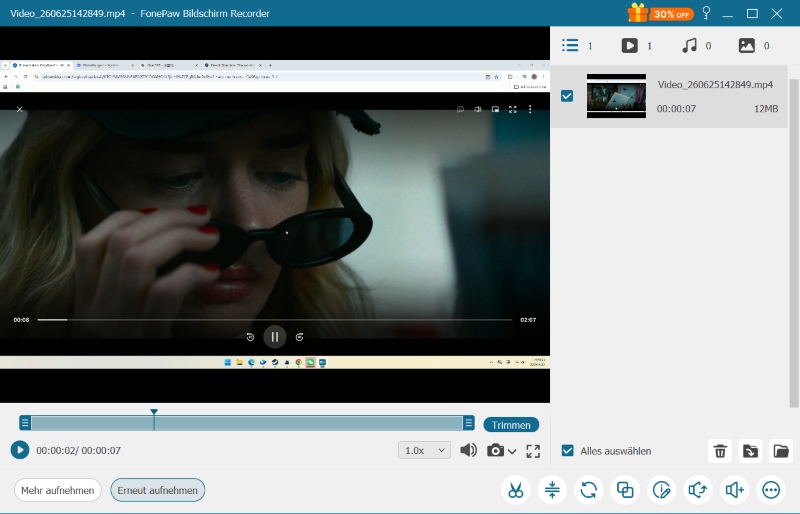
Task: Switch to all recordings list tab
Action: point(577,46)
